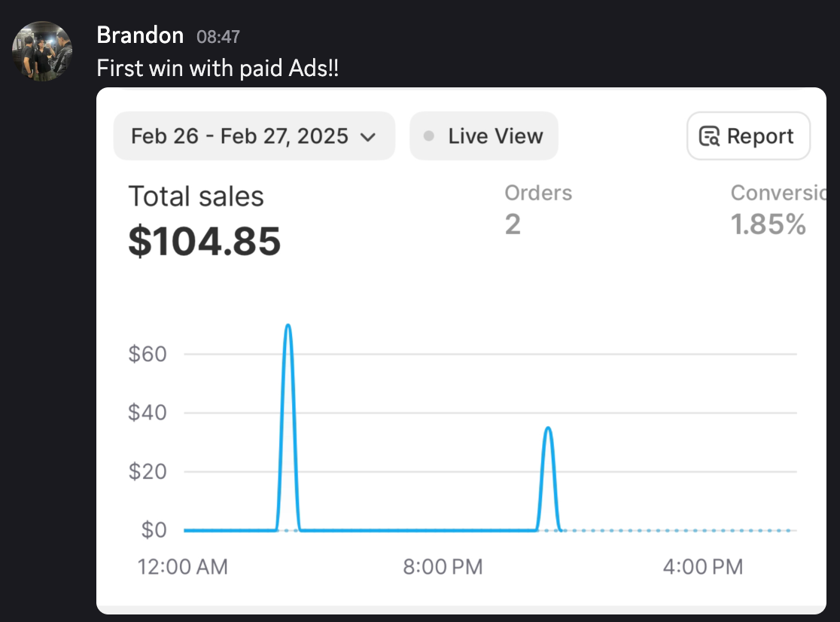Image resolution: width=840 pixels, height=622 pixels.
Task: Click the smaller second sales spike
Action: point(548,429)
